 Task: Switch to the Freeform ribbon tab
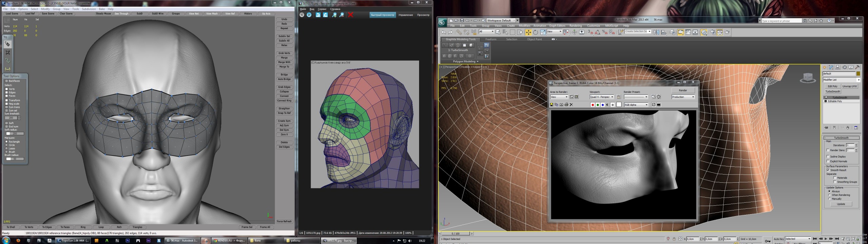491,39
